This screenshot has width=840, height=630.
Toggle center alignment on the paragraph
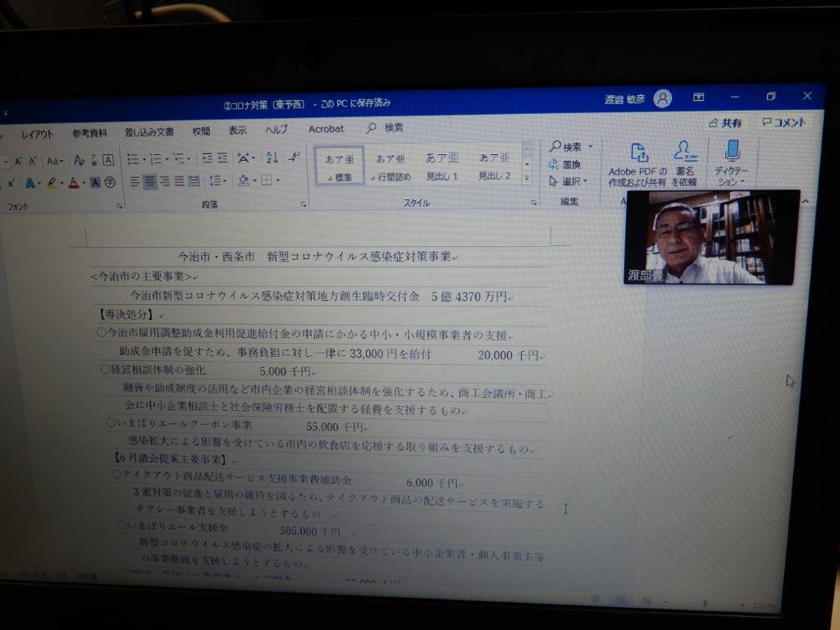(150, 182)
